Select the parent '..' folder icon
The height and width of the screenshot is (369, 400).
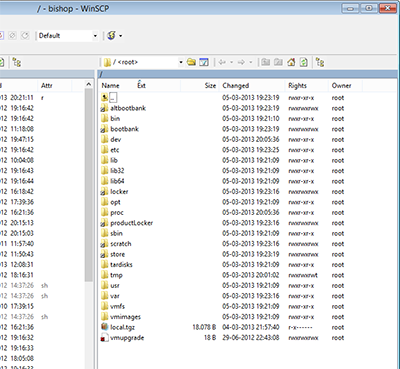(x=105, y=98)
